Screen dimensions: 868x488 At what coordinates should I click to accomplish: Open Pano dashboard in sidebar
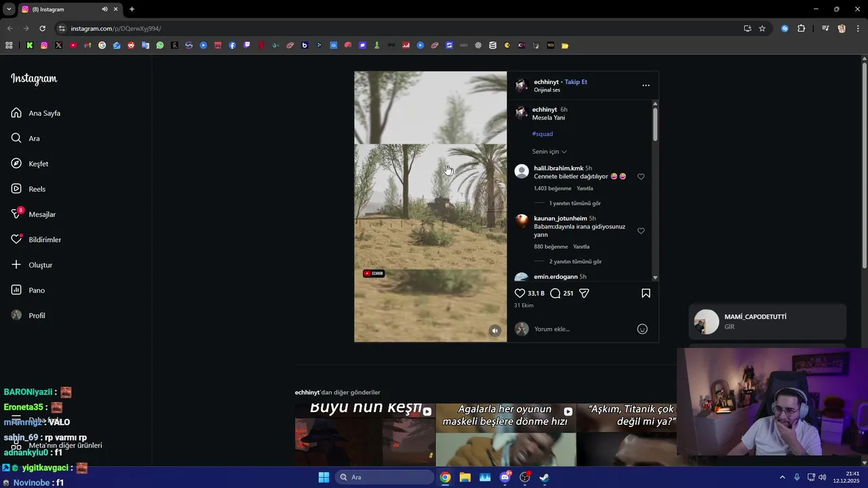28,290
